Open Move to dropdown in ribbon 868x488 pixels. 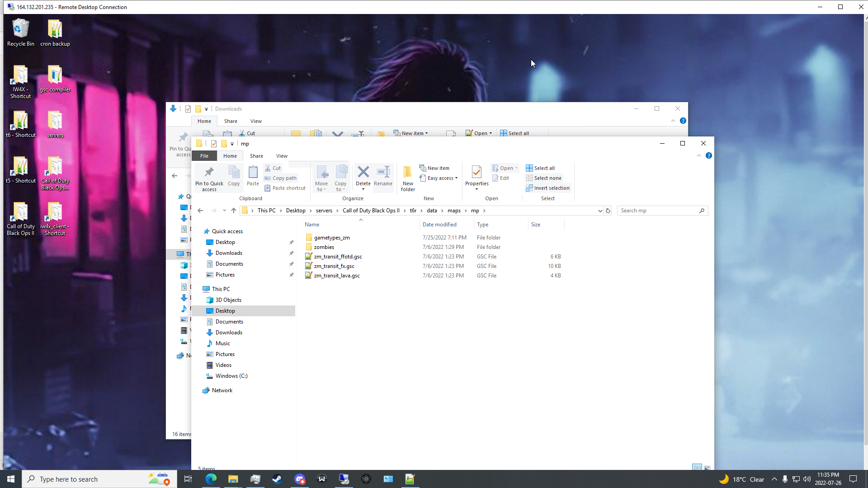click(321, 178)
